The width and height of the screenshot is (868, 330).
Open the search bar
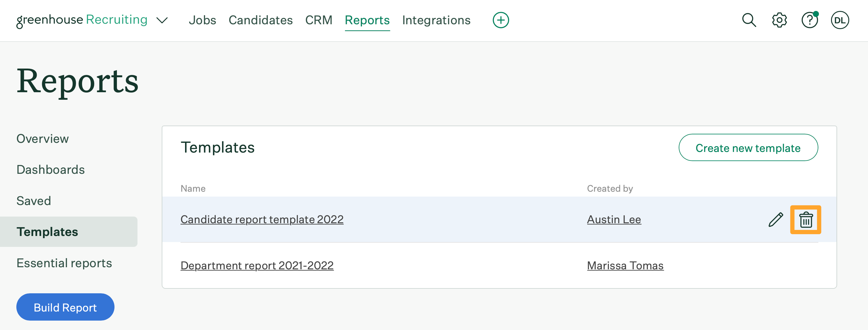(x=748, y=20)
